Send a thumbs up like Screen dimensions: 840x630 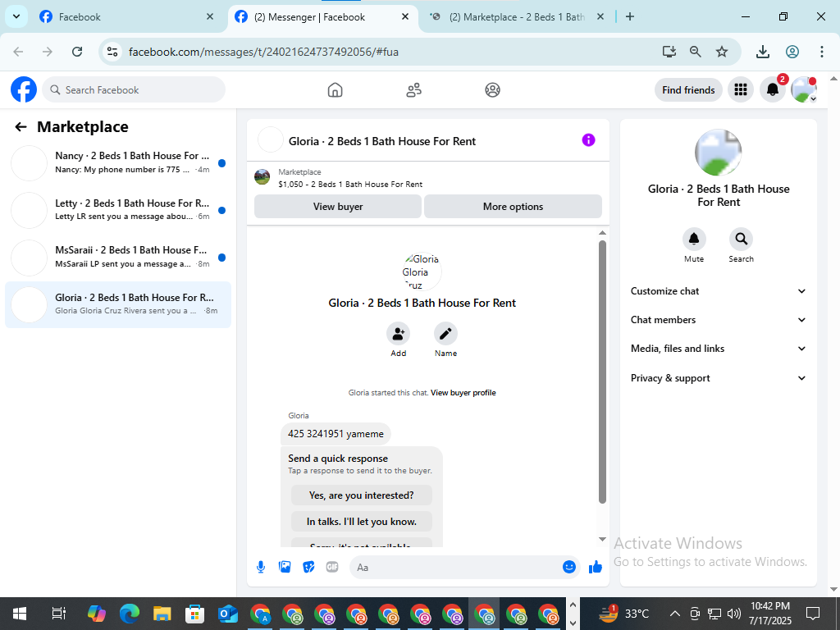(596, 567)
